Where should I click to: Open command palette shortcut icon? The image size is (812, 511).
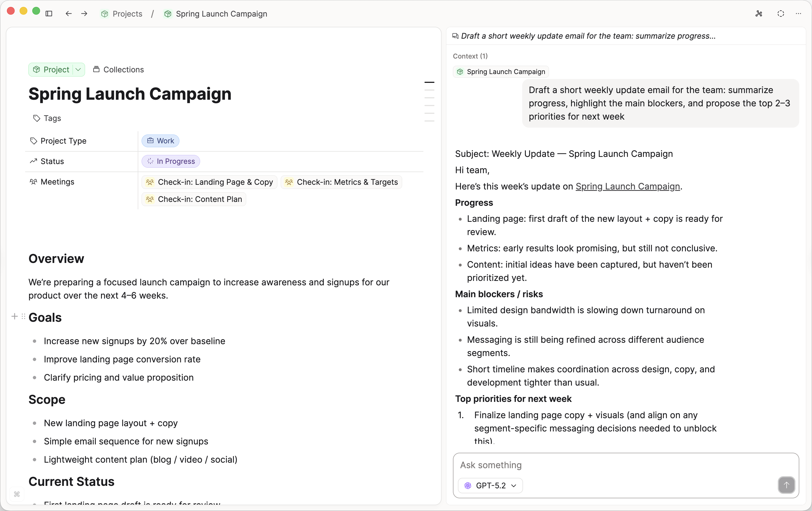(x=17, y=494)
